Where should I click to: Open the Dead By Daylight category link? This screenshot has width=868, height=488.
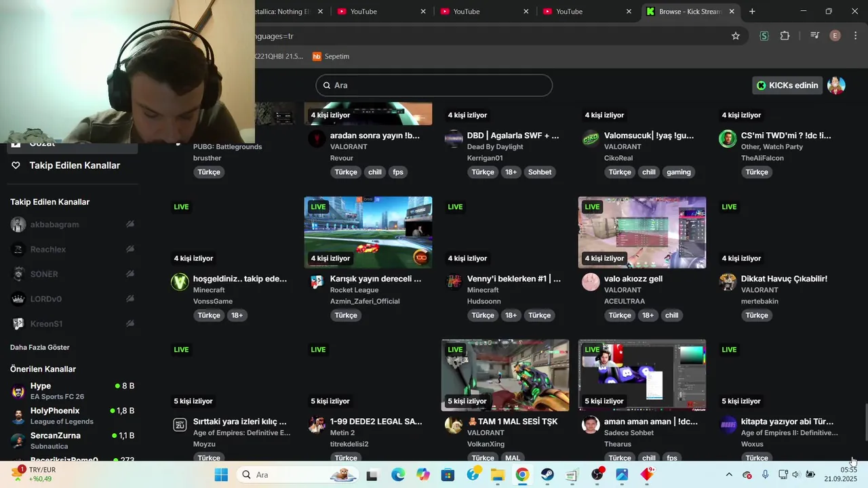tap(495, 146)
